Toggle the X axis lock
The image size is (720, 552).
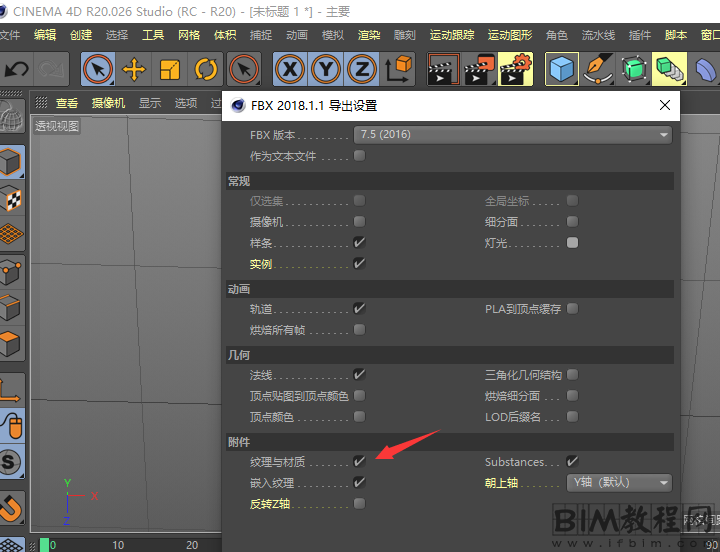coord(290,69)
